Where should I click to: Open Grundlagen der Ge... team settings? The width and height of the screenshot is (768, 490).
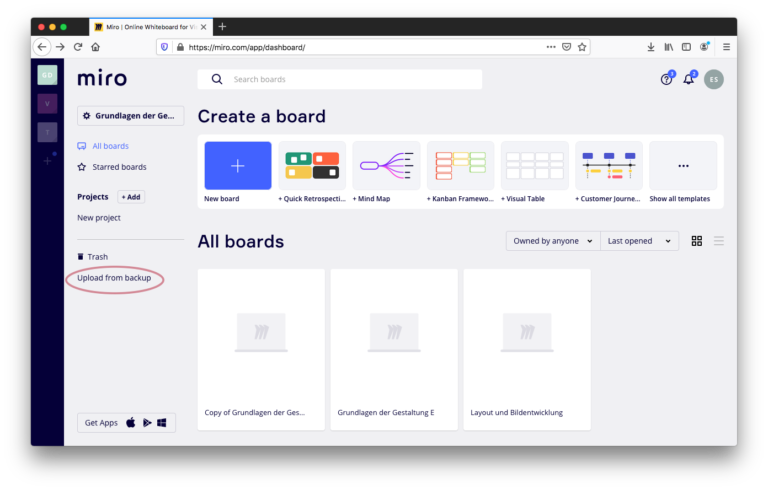coord(130,116)
